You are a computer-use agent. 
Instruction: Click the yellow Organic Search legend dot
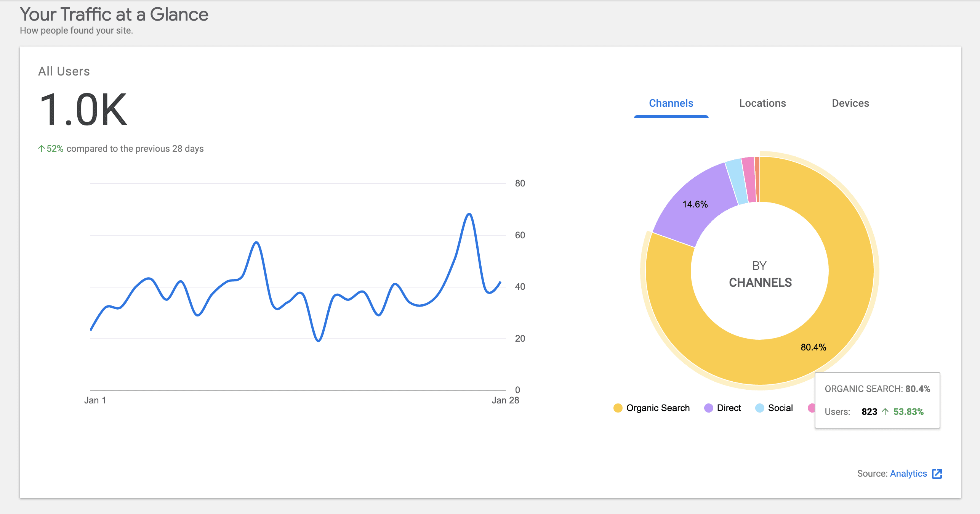point(618,408)
